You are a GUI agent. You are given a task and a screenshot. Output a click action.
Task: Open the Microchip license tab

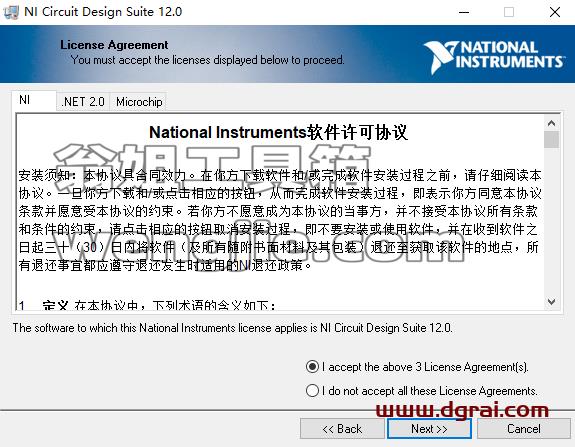(139, 102)
